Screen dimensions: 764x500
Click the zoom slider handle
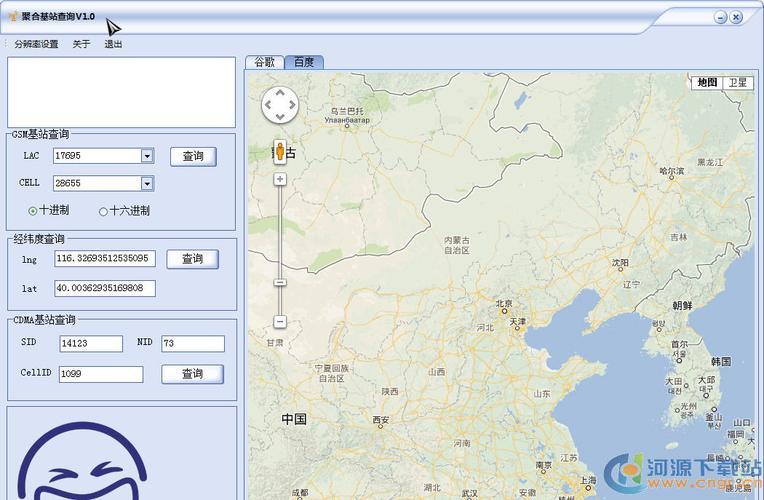(280, 283)
